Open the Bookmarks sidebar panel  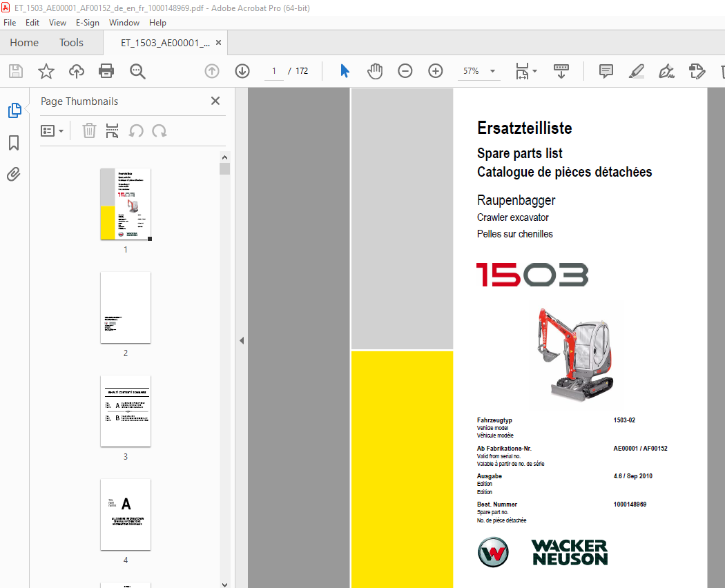tap(14, 143)
